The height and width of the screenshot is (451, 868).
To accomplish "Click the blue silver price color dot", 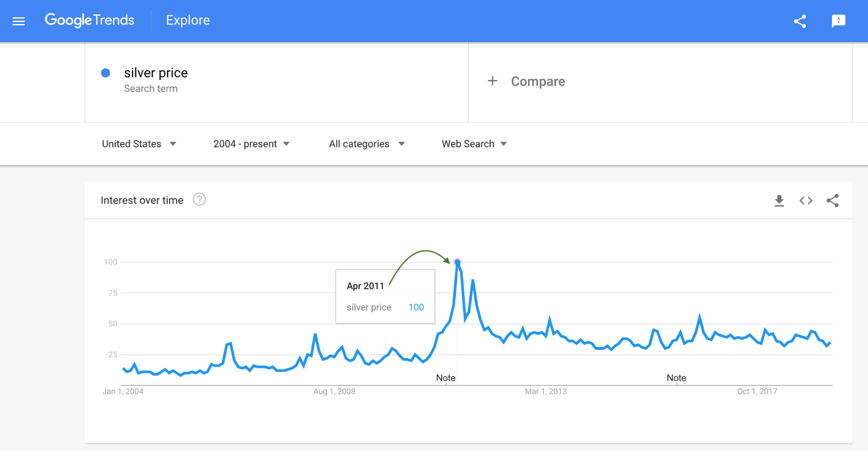I will tap(105, 73).
